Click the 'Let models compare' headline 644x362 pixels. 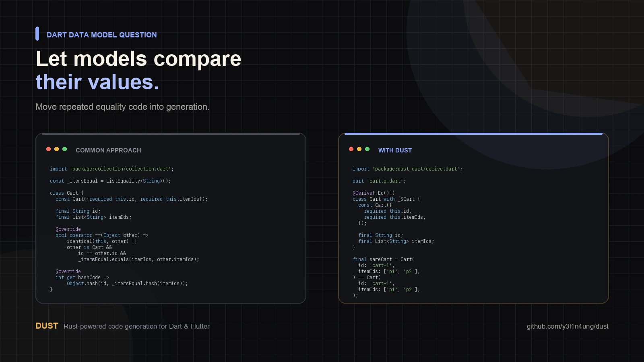(138, 59)
